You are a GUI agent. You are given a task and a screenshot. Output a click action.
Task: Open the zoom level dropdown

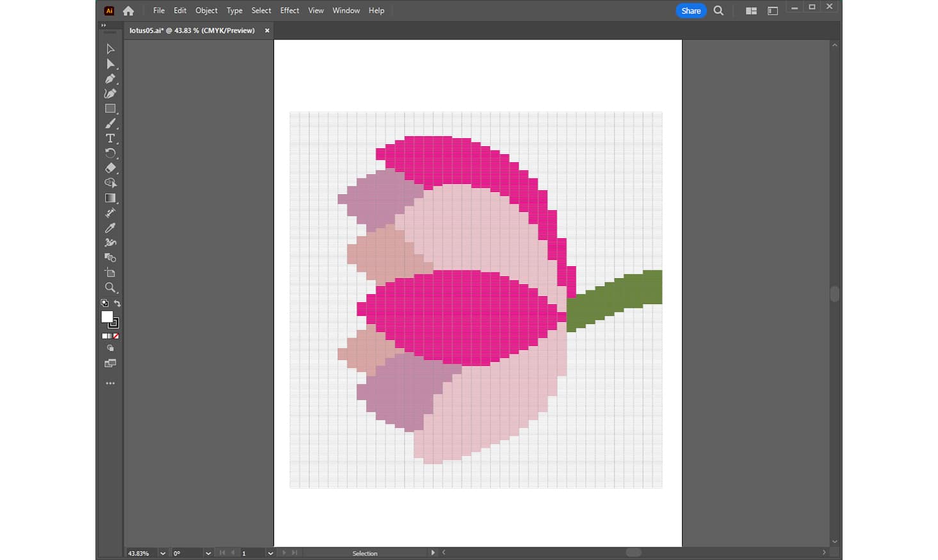tap(163, 553)
